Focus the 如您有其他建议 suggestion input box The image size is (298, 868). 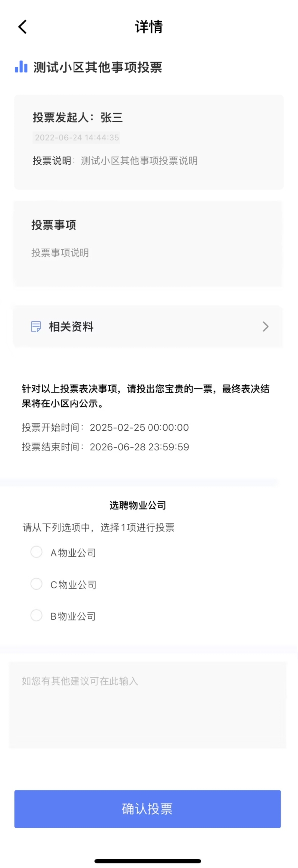[148, 705]
